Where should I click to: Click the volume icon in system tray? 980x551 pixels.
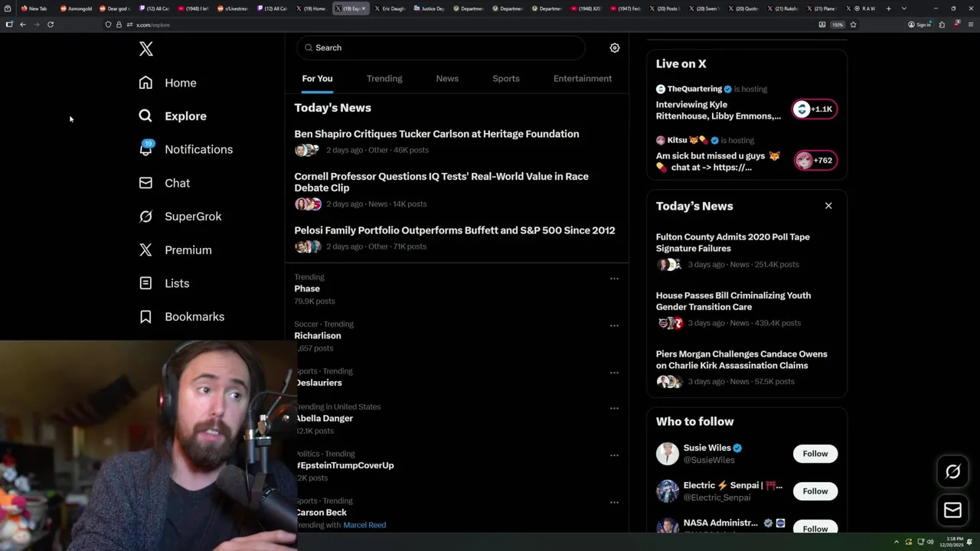click(931, 542)
